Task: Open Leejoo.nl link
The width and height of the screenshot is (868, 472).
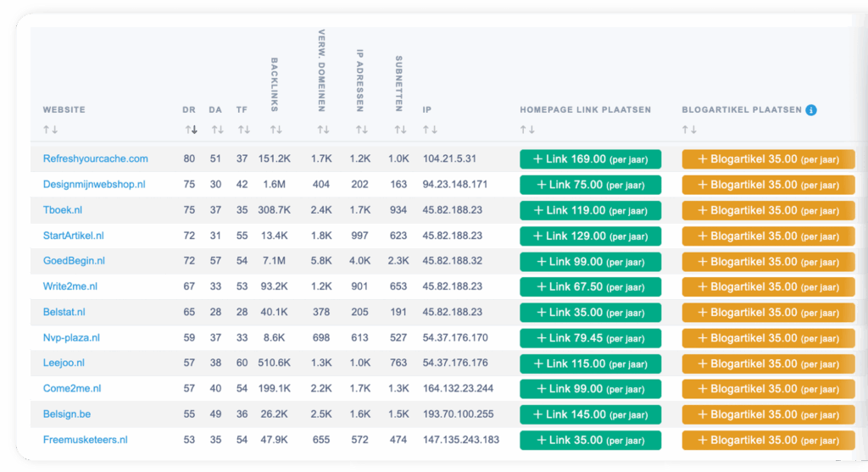Action: 64,363
